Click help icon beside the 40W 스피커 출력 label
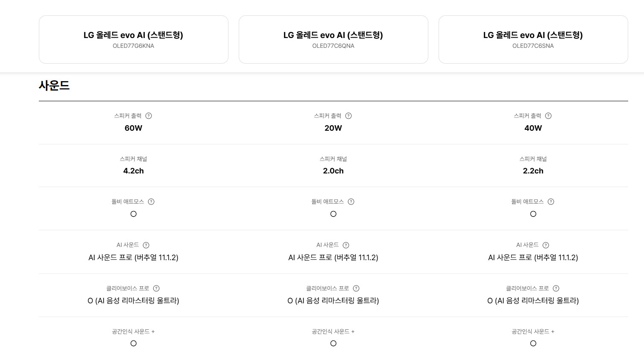 point(548,116)
